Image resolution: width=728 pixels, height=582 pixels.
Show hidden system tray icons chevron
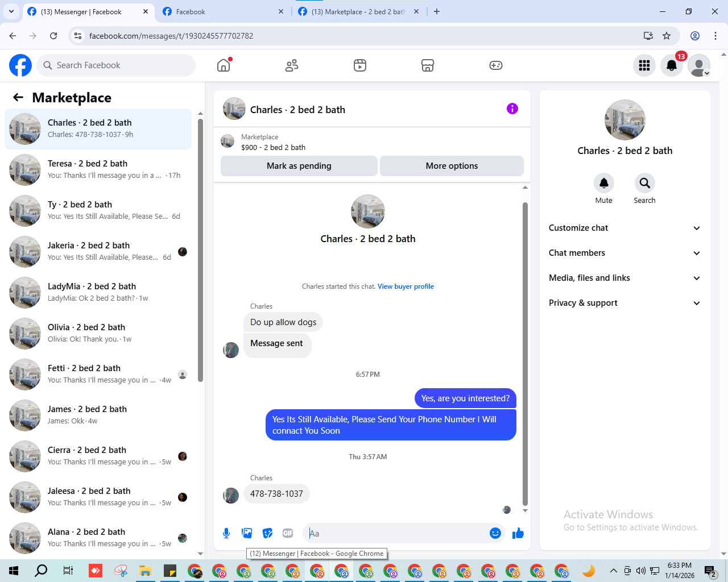613,571
